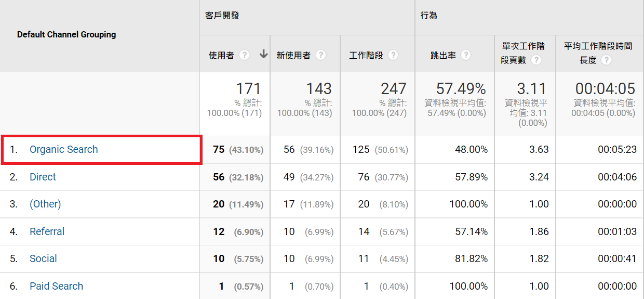
Task: Click help icon next to 工作階段
Action: (x=393, y=55)
